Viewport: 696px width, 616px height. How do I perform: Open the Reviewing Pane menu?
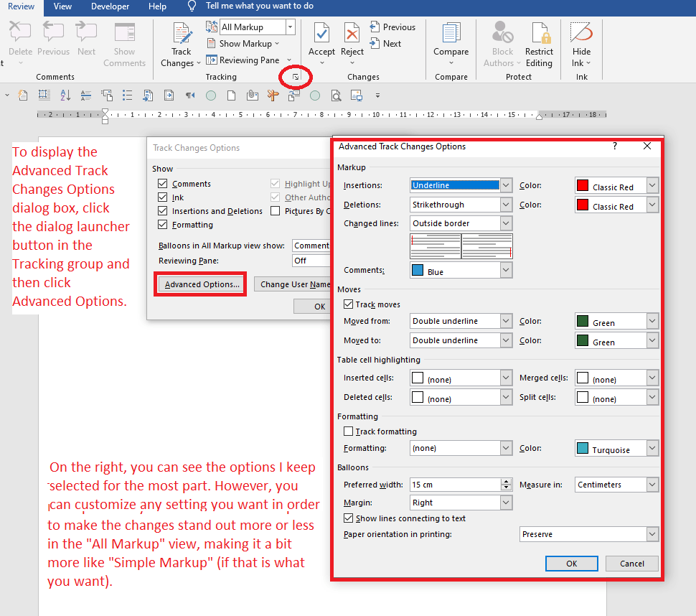point(248,60)
